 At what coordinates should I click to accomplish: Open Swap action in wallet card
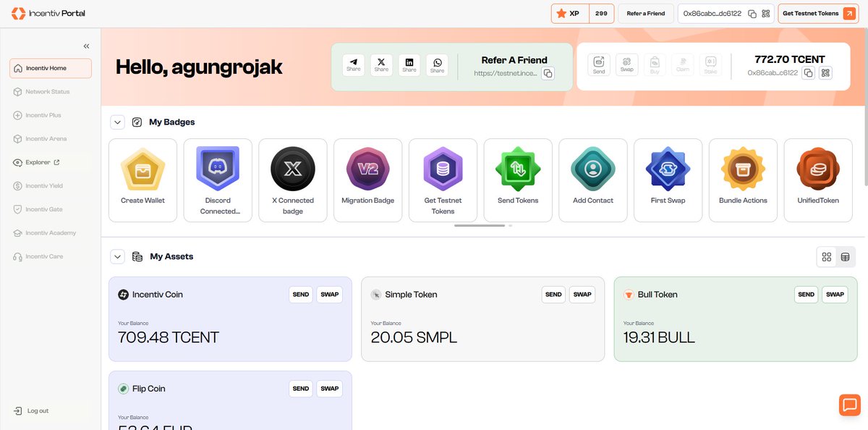[627, 65]
